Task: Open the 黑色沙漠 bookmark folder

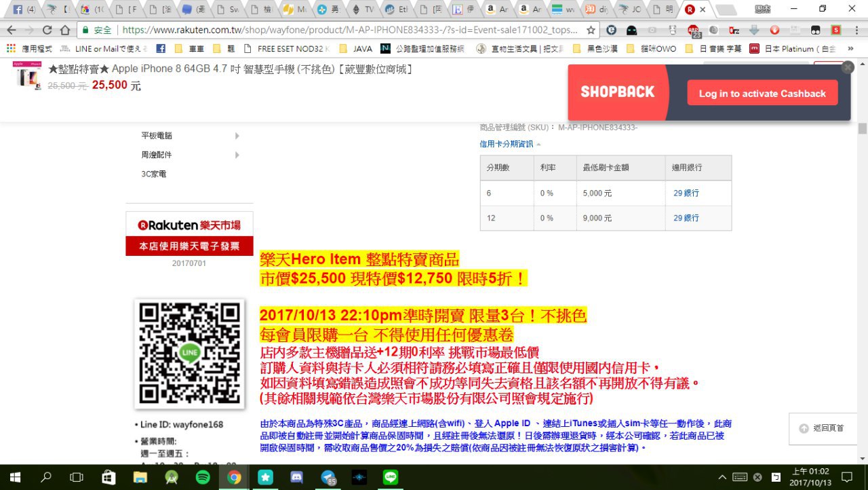Action: point(597,49)
